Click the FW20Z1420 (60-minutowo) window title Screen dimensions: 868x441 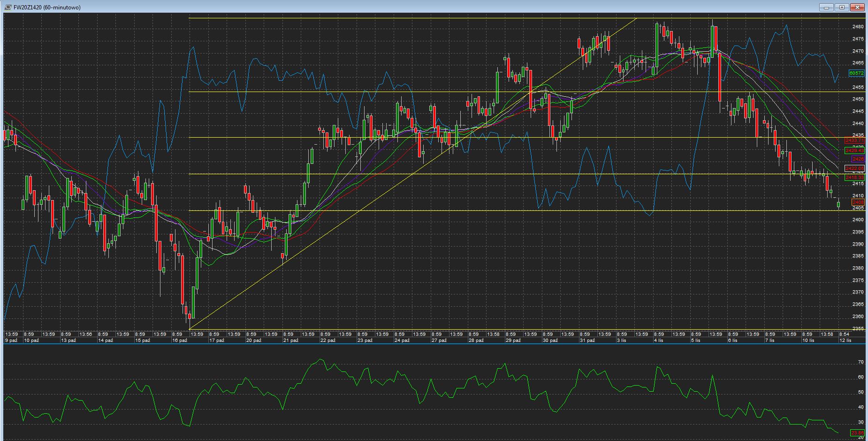[47, 8]
